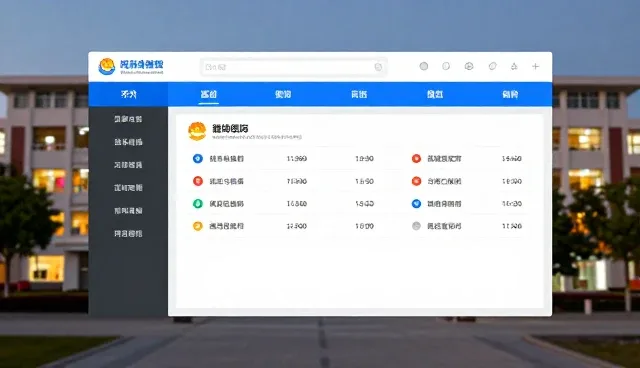
Task: Open the second tab in the blue navigation bar
Action: point(283,94)
